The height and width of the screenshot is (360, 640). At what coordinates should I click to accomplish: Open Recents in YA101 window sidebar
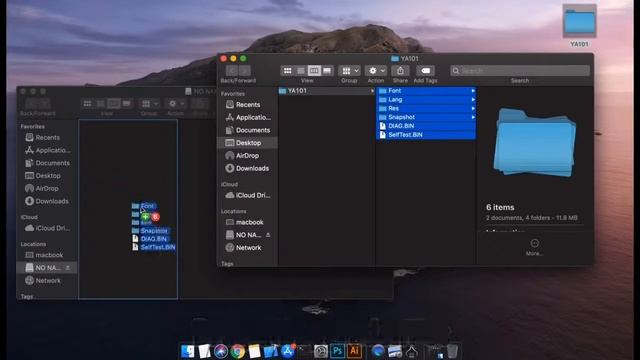pyautogui.click(x=247, y=104)
